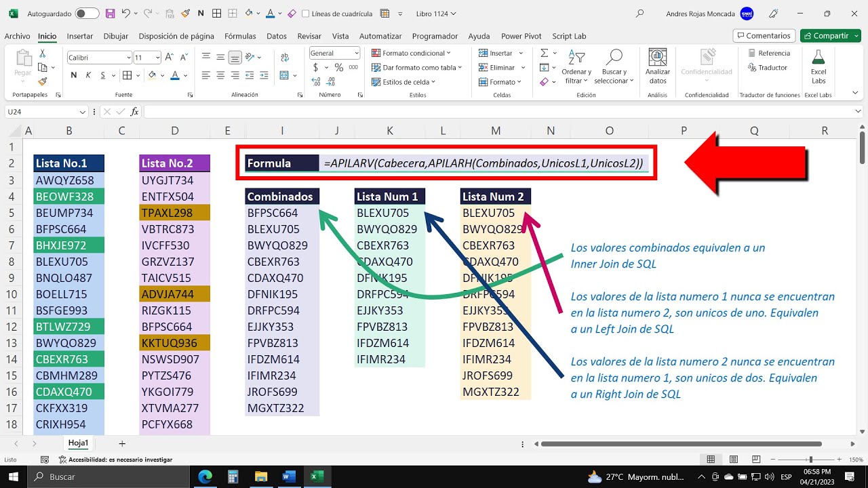Apply italic formatting with the K button

pyautogui.click(x=89, y=75)
